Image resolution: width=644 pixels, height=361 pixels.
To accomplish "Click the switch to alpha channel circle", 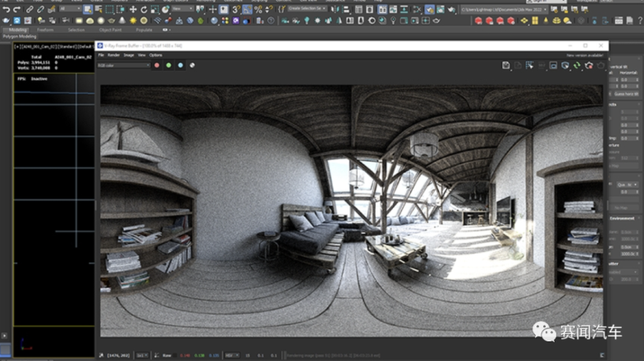I will point(192,65).
